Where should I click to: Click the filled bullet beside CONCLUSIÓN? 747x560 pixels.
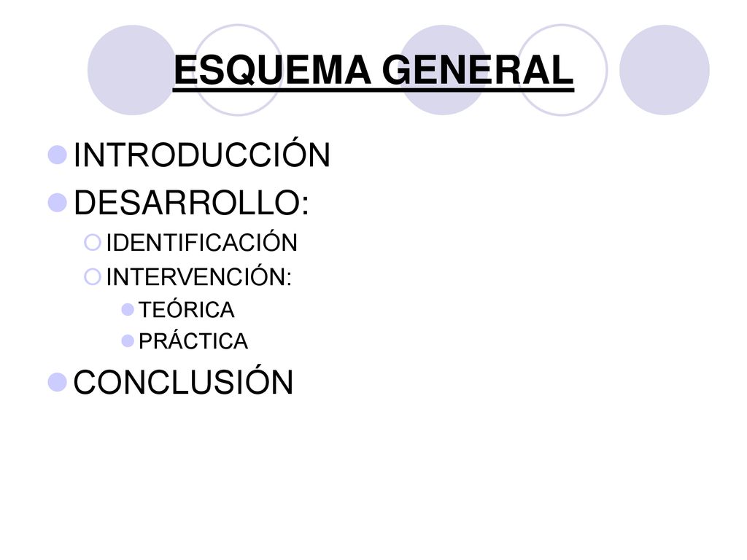click(57, 382)
